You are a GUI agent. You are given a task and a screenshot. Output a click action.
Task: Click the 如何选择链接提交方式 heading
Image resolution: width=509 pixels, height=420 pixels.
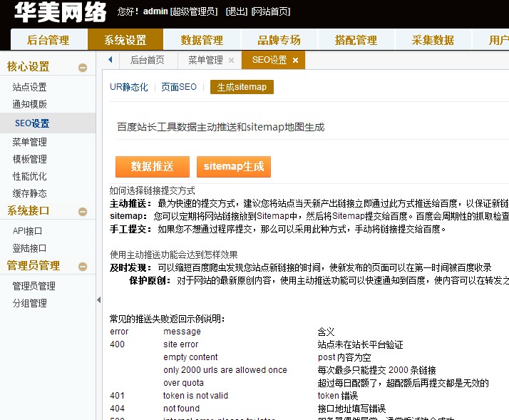(153, 190)
